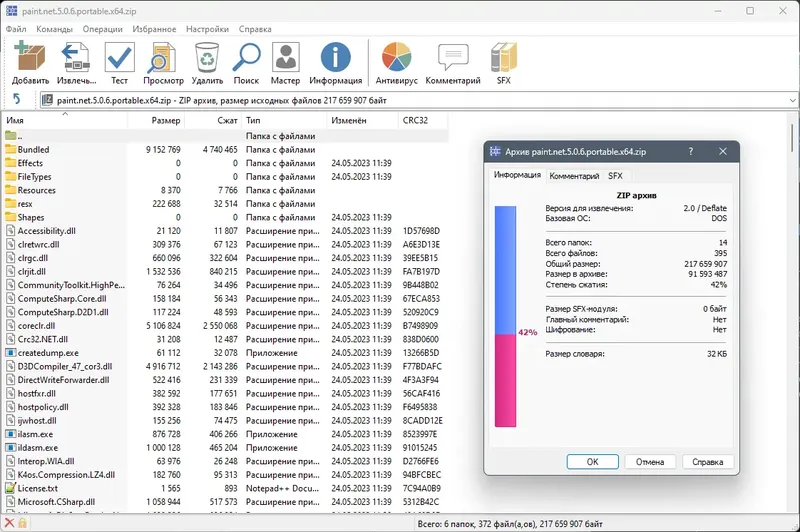This screenshot has width=800, height=532.
Task: Switch to SFX tab in dialog
Action: 615,176
